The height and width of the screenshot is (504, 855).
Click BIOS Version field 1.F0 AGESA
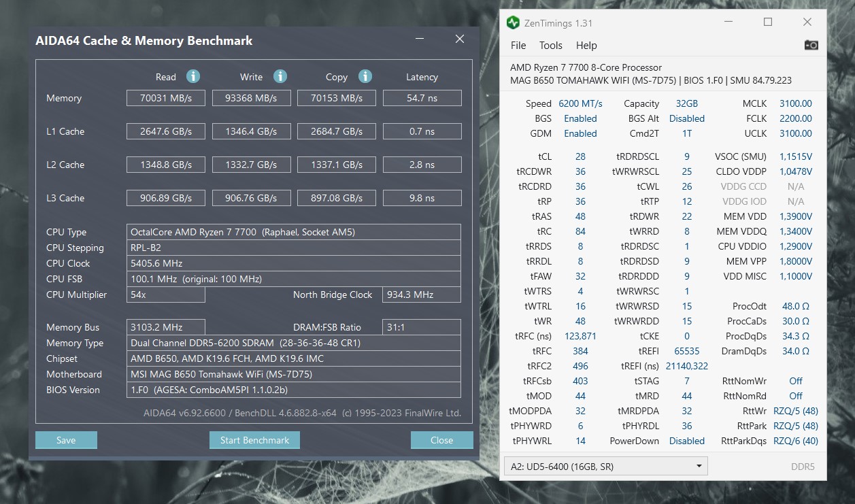[x=294, y=390]
